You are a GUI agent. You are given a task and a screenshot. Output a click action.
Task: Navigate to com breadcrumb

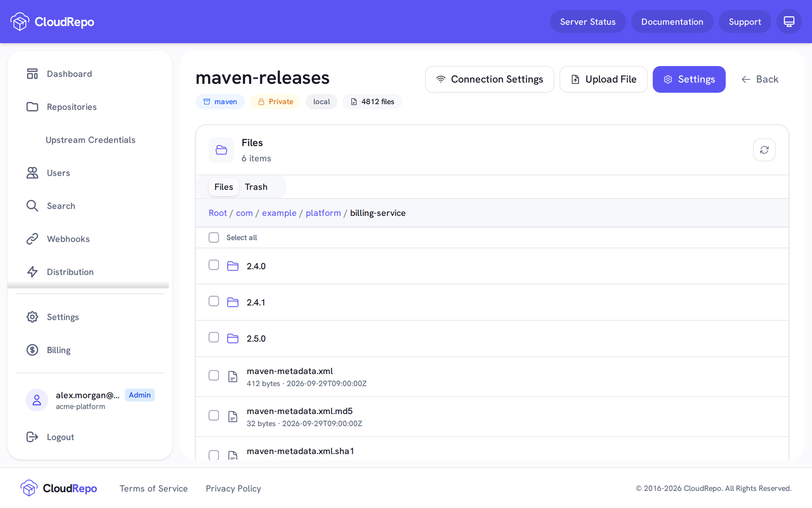[244, 213]
